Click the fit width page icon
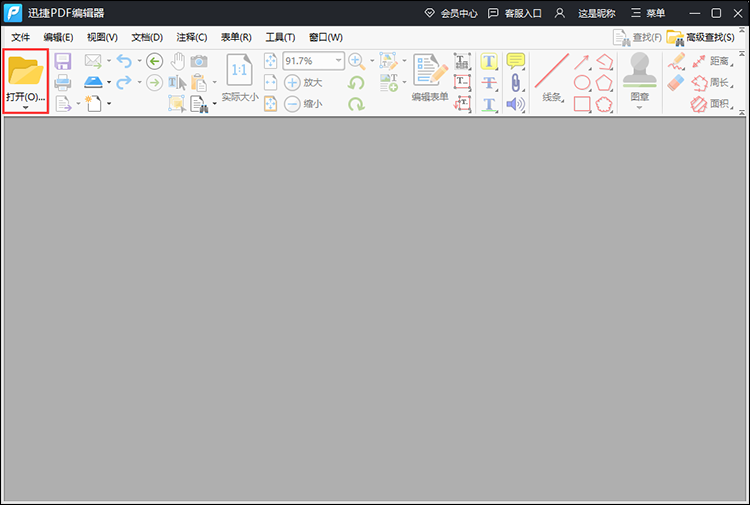750x505 pixels. click(x=271, y=82)
